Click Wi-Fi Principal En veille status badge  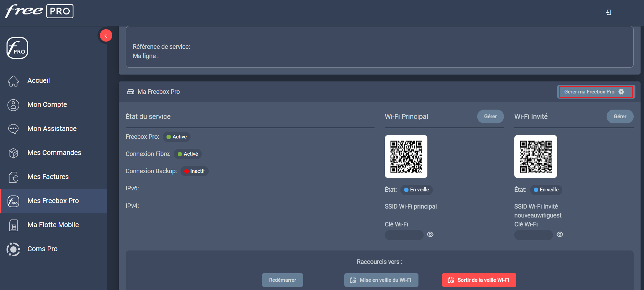pyautogui.click(x=416, y=190)
